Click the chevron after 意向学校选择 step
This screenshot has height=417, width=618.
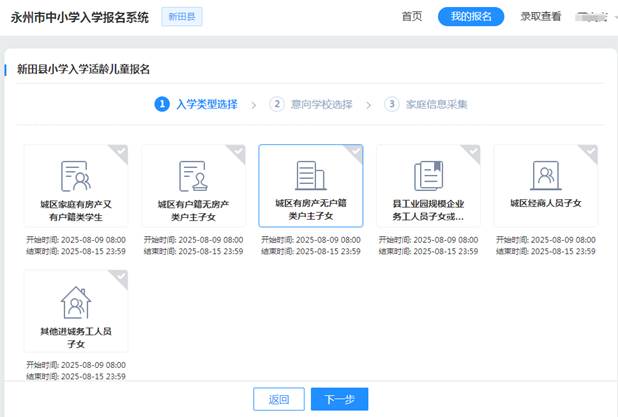[x=369, y=104]
